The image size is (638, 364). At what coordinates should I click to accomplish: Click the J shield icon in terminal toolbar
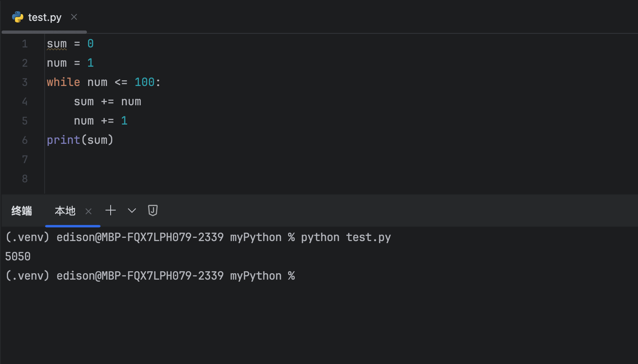pos(153,211)
